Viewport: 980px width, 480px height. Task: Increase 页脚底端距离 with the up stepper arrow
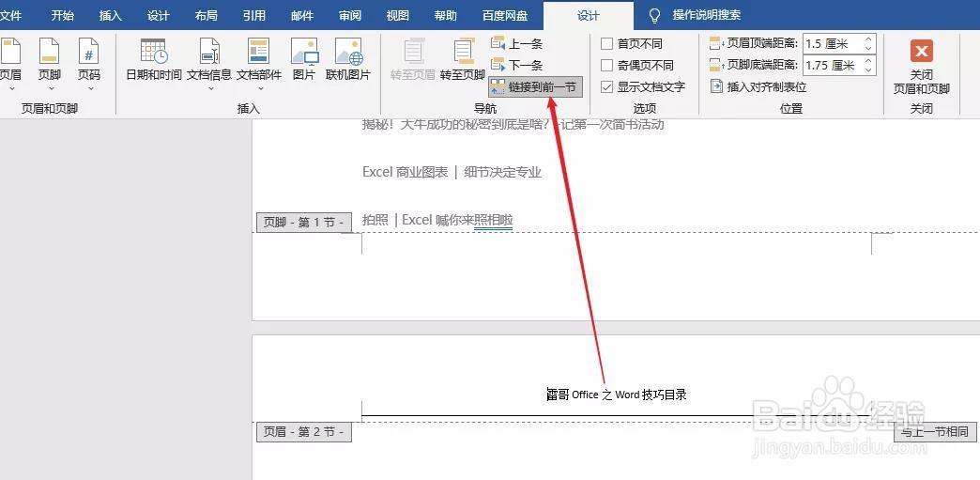pyautogui.click(x=868, y=61)
